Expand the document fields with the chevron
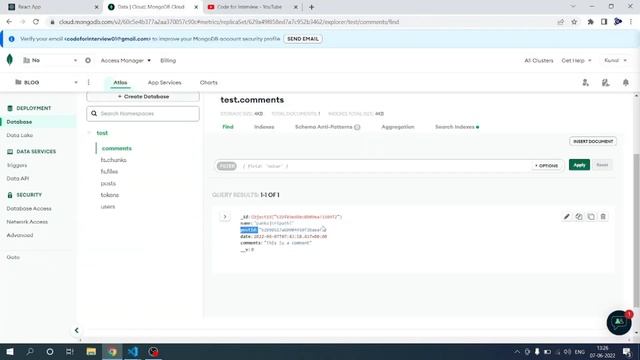Viewport: 640px width, 360px height. (225, 217)
